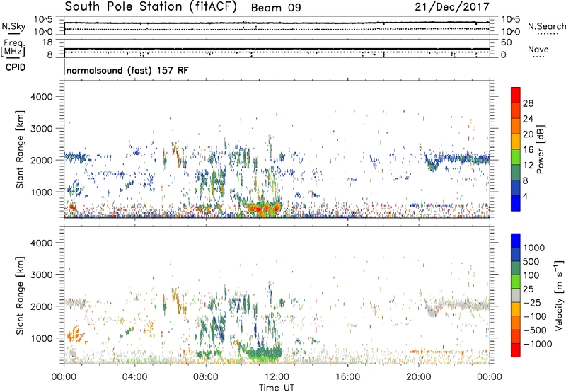
Task: Click the "Nave" legend label
Action: click(x=538, y=49)
